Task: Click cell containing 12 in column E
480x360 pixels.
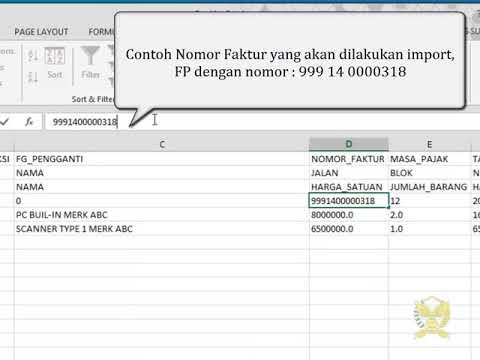Action: (x=430, y=201)
